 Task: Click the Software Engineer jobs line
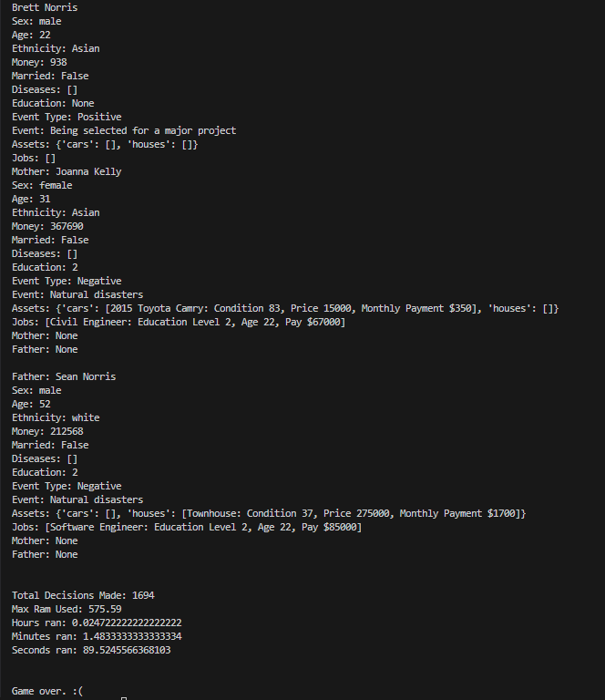pos(187,527)
